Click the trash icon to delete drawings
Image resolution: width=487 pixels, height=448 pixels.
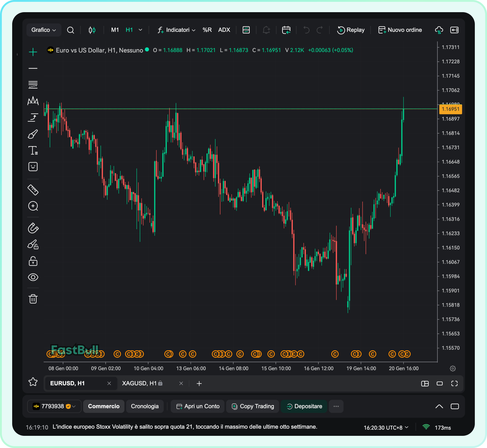tap(33, 299)
